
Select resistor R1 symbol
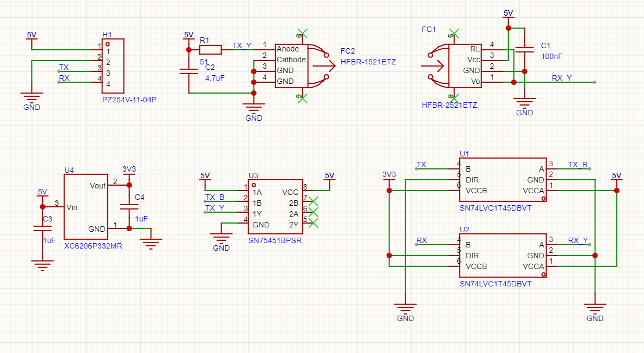(x=210, y=50)
